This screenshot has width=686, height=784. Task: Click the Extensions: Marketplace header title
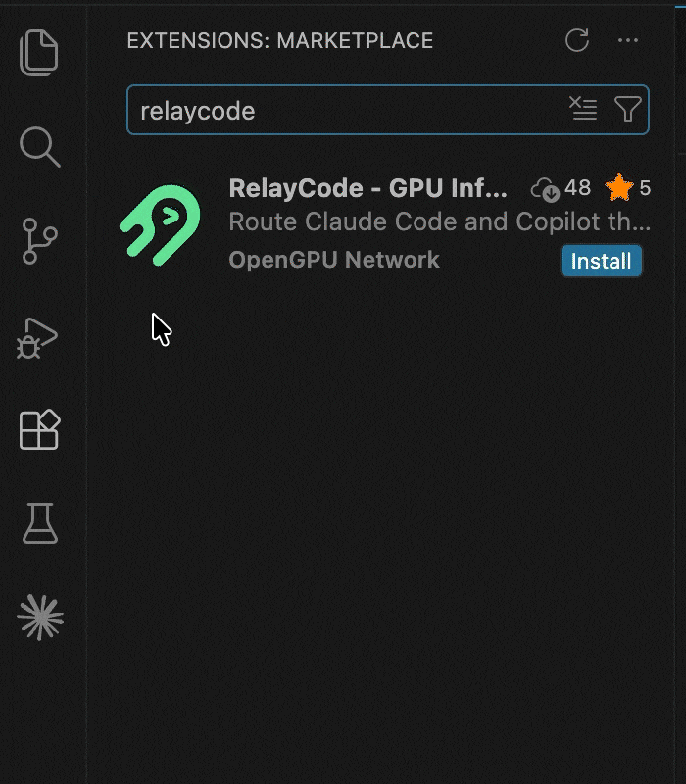pos(280,40)
